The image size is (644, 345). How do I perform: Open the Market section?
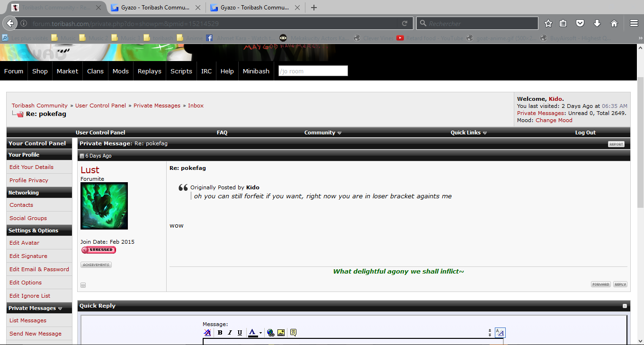tap(67, 71)
